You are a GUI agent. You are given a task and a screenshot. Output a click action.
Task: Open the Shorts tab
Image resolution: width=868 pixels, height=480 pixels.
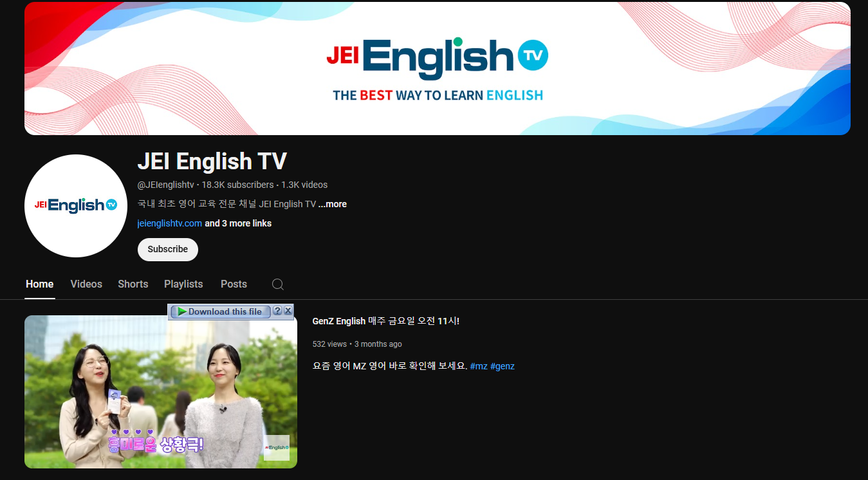coord(133,284)
